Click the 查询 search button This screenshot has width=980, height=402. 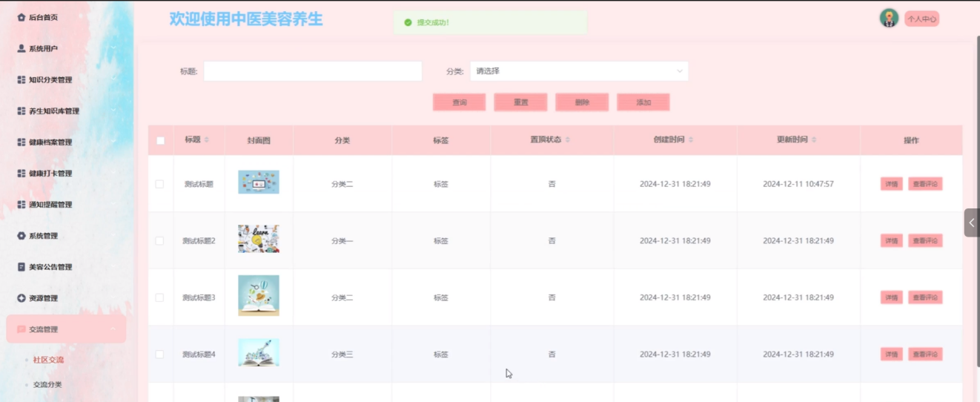pyautogui.click(x=460, y=102)
